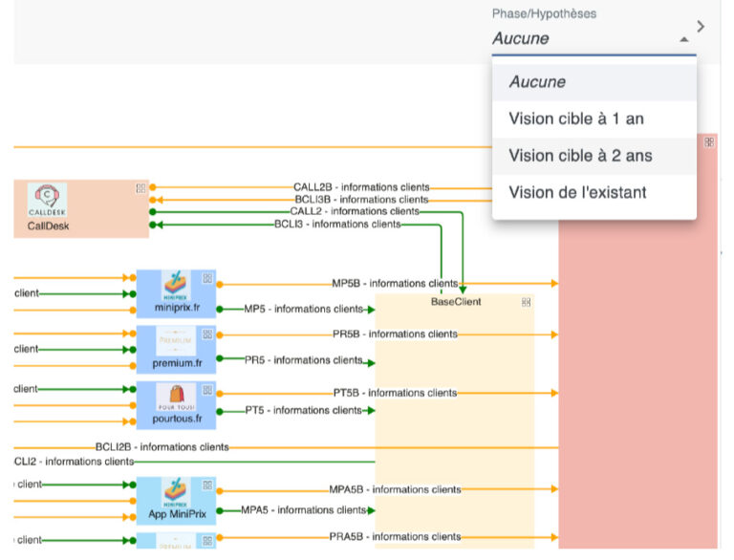Click flow label BCLI3B - informations clients
The image size is (734, 560).
point(361,200)
